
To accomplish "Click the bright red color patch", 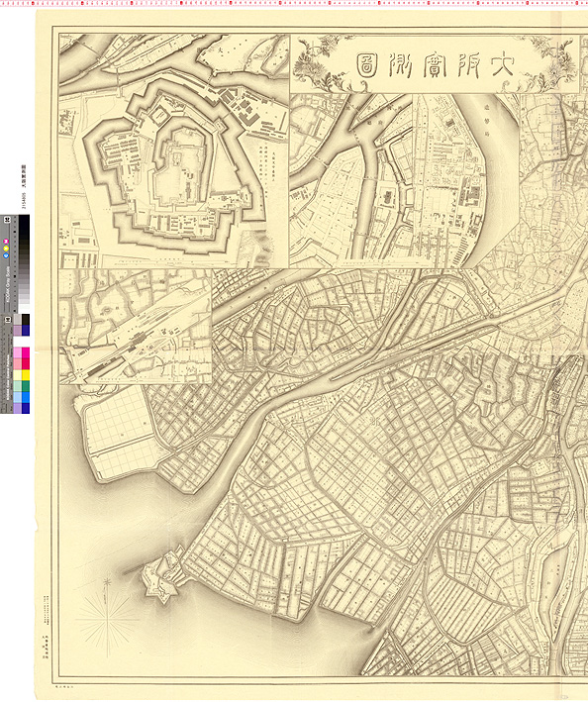I will (x=26, y=364).
